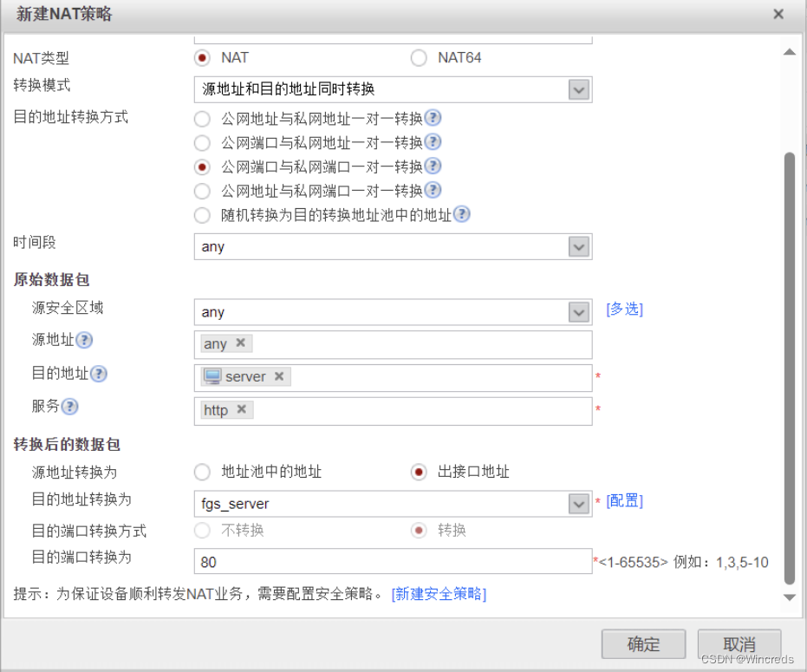
Task: Remove the server tag from 目的地址
Action: point(279,376)
